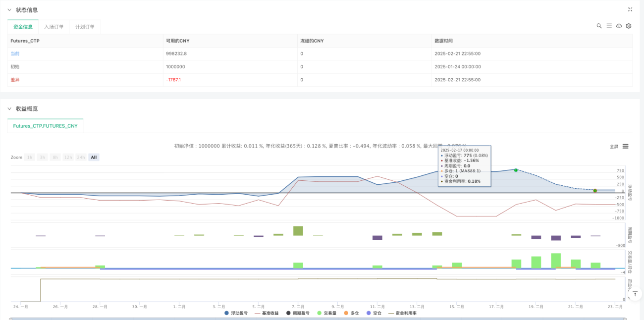Switch to the 入场订单 tab

click(x=54, y=27)
